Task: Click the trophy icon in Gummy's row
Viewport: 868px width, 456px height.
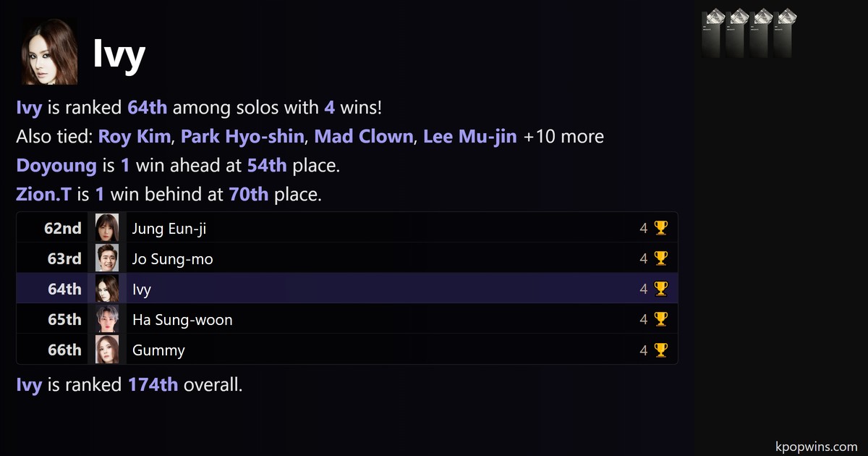Action: click(660, 350)
